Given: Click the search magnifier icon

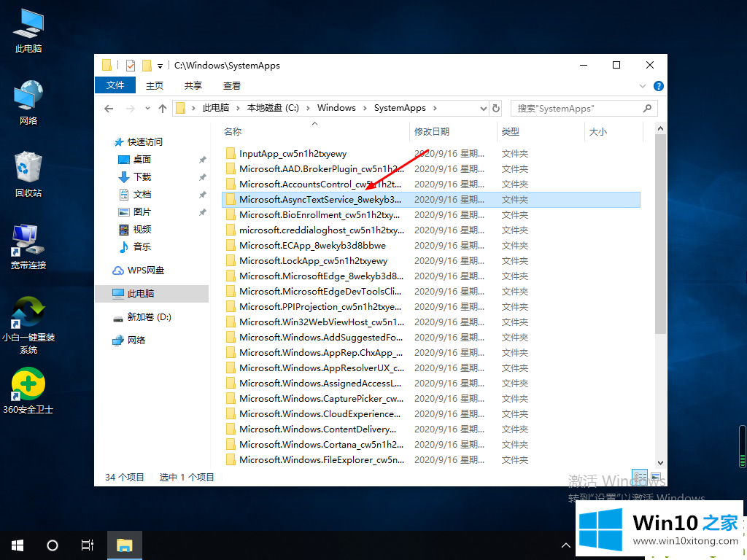Looking at the screenshot, I should [647, 109].
